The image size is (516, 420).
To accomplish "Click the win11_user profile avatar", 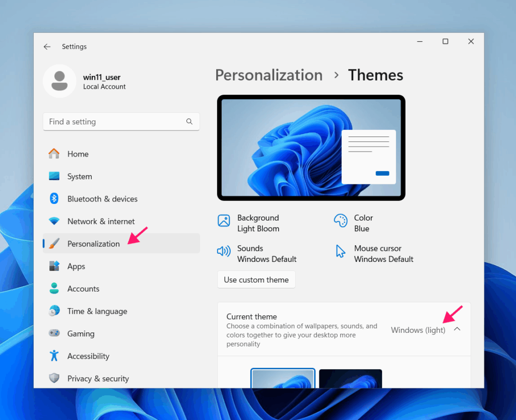I will click(x=59, y=81).
